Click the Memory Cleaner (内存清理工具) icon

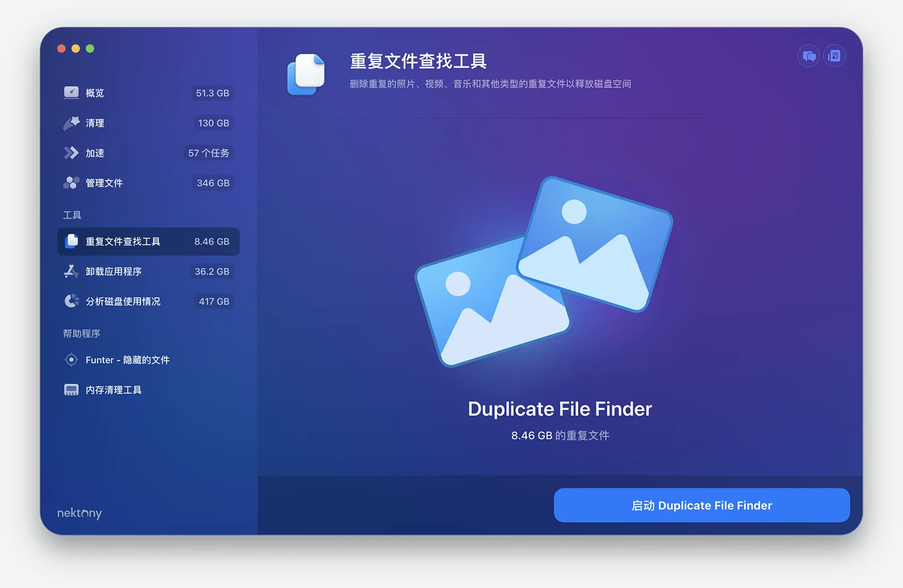click(71, 390)
